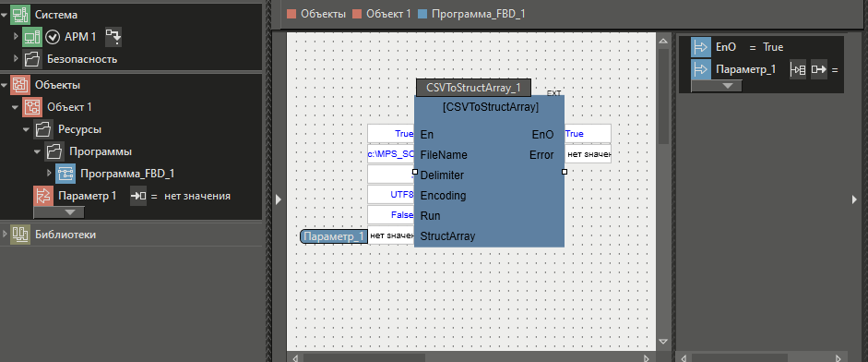Click the Программы folder icon
The width and height of the screenshot is (868, 362).
point(54,151)
